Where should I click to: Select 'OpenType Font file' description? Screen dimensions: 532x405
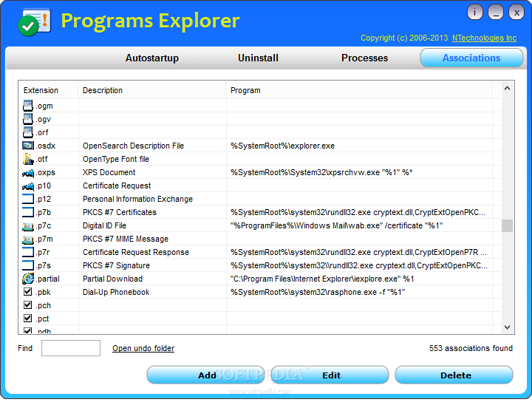(116, 159)
